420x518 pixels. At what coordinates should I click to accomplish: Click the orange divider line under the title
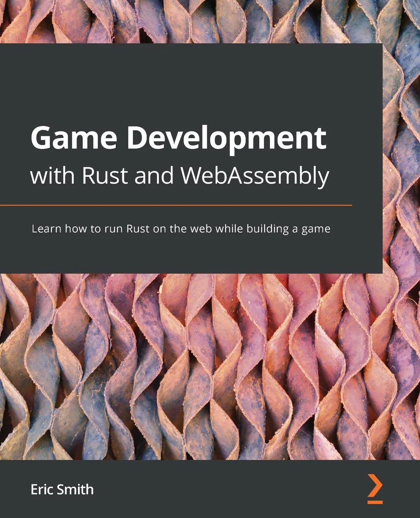tap(175, 204)
